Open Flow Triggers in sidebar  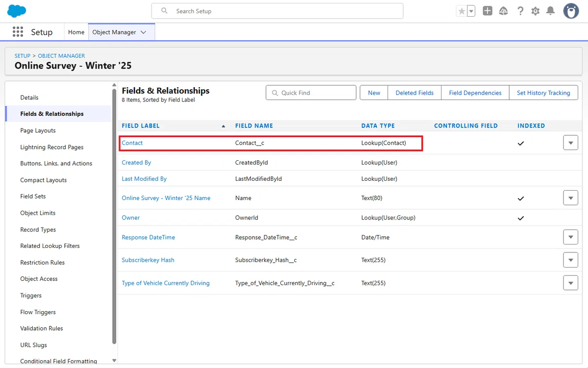click(x=38, y=312)
